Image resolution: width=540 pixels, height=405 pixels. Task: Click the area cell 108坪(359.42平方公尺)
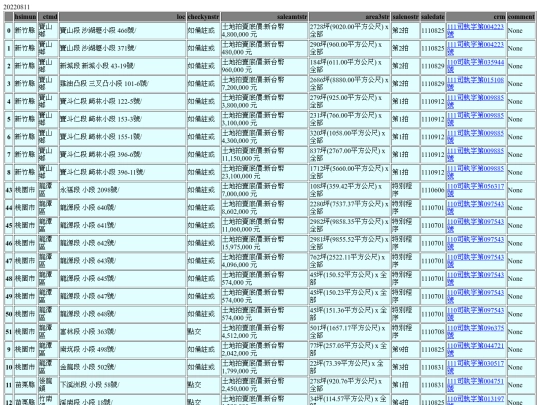(x=349, y=190)
